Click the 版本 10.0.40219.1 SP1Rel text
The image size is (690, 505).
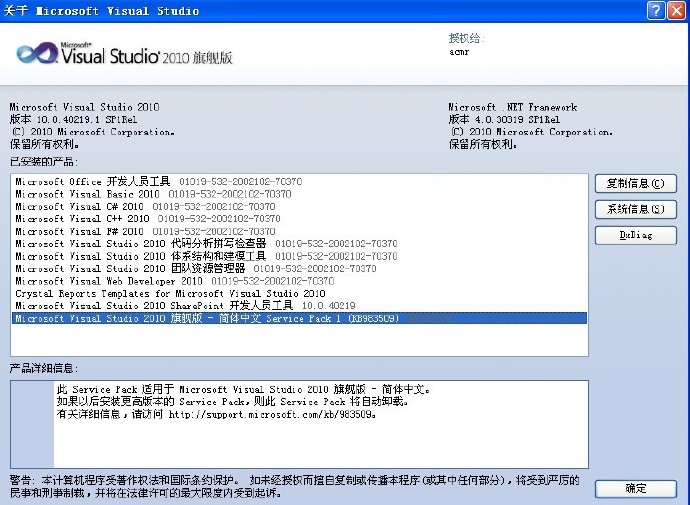click(x=73, y=119)
